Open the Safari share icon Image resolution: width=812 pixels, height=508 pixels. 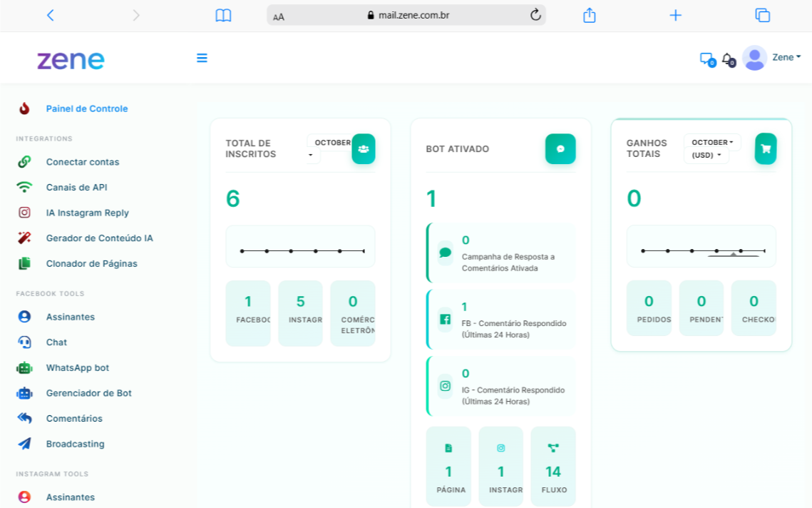589,15
